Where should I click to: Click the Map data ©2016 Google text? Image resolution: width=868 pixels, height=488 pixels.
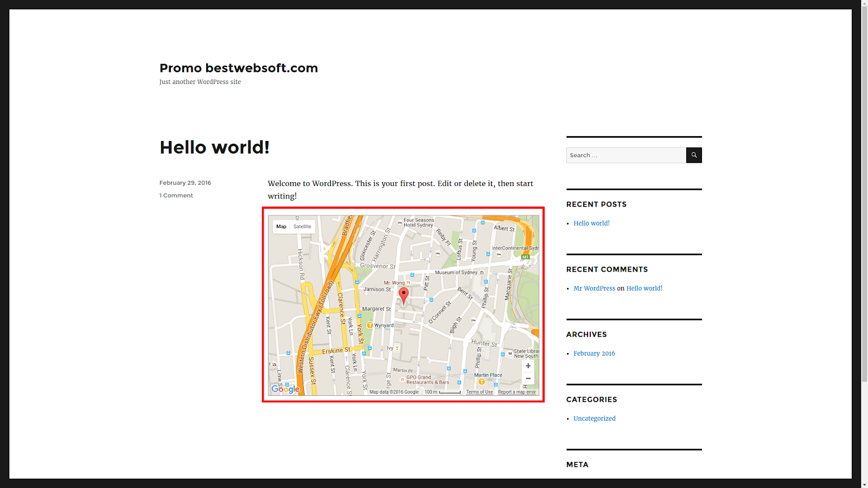394,392
